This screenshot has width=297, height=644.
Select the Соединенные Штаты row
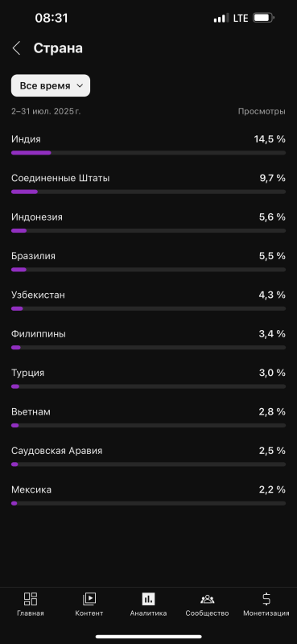click(148, 184)
